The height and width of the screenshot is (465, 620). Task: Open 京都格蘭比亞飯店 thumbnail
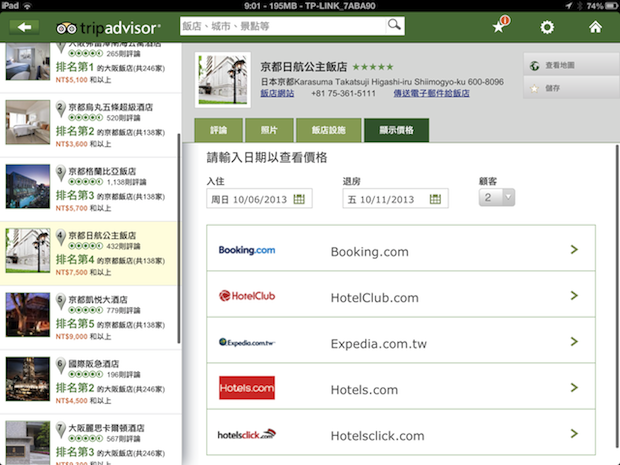pyautogui.click(x=28, y=186)
